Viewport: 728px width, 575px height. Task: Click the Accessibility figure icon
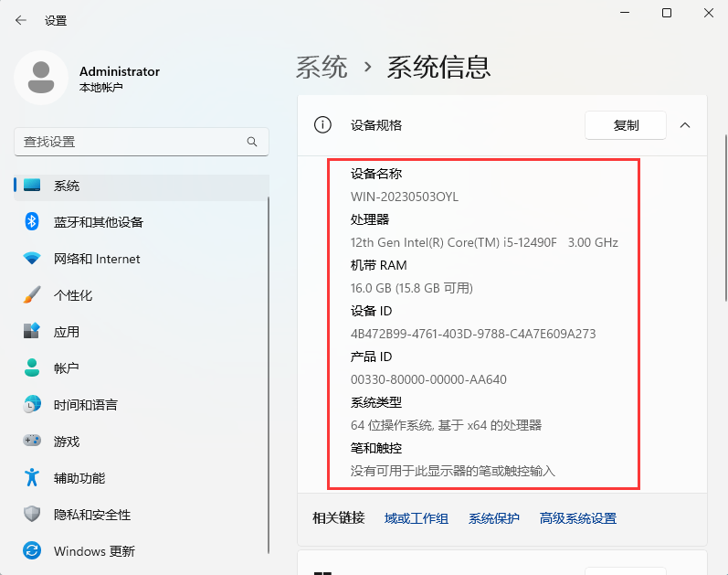pyautogui.click(x=32, y=477)
